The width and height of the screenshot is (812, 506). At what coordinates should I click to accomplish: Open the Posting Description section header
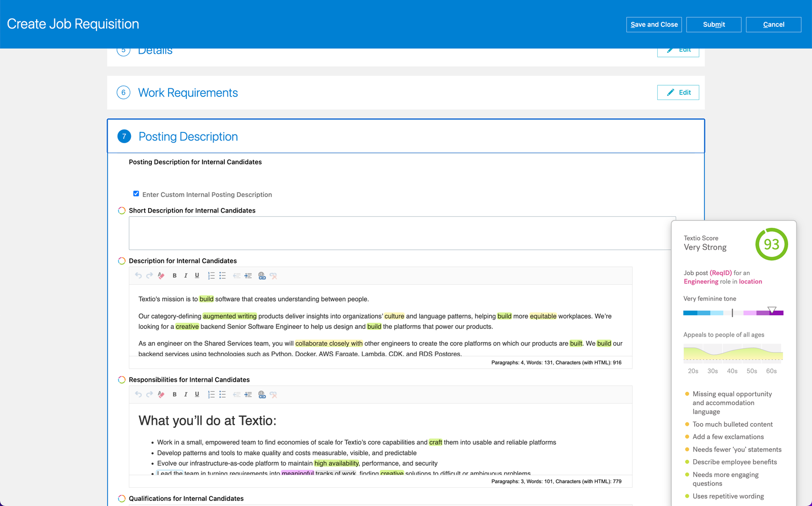(188, 137)
